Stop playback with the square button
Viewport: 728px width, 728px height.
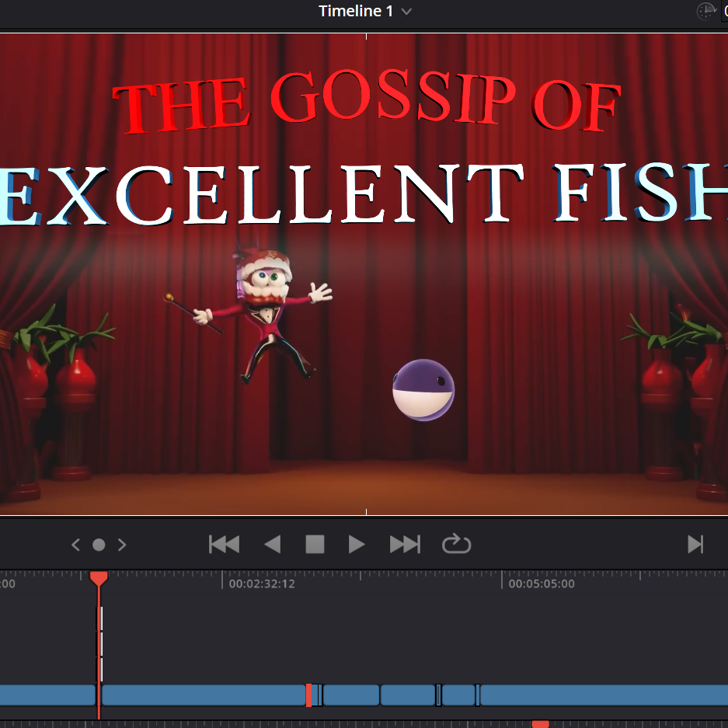[x=315, y=545]
